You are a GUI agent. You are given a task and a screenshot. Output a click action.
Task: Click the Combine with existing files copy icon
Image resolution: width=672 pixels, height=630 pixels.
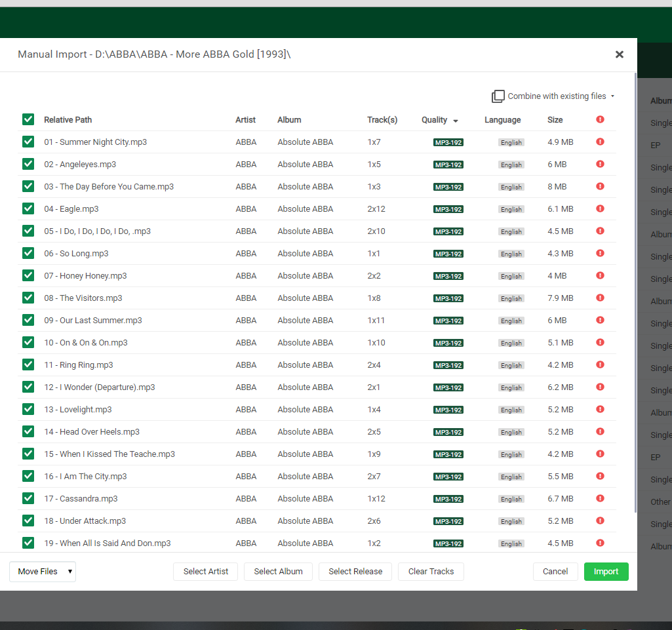[498, 96]
